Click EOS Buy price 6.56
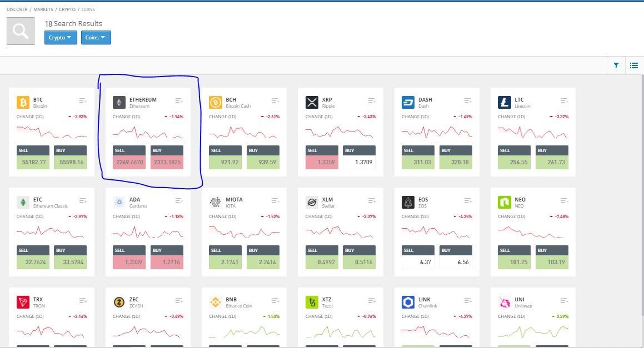This screenshot has width=644, height=348. click(456, 262)
